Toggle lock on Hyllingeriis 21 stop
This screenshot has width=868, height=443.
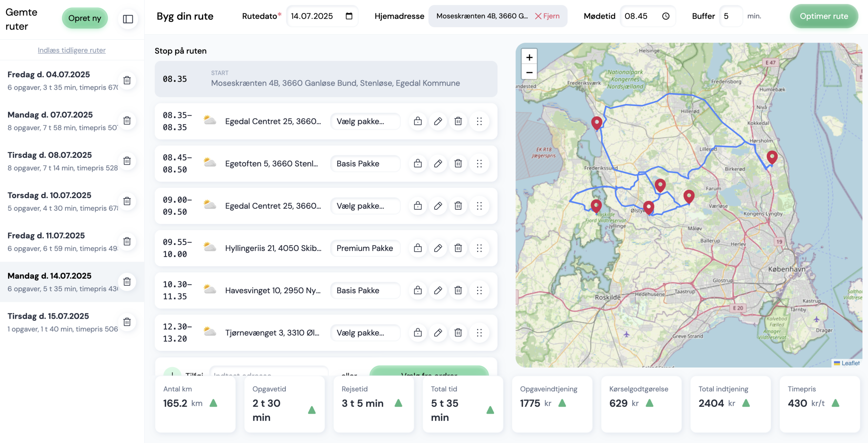(418, 248)
